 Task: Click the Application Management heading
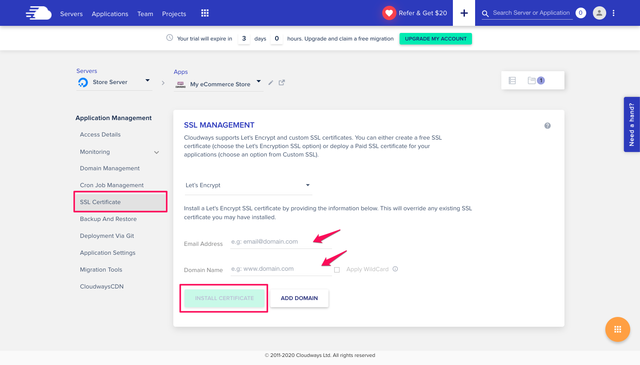[x=113, y=118]
